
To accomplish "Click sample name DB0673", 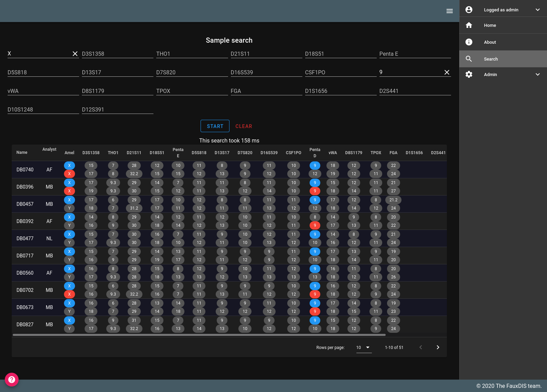I will coord(25,307).
